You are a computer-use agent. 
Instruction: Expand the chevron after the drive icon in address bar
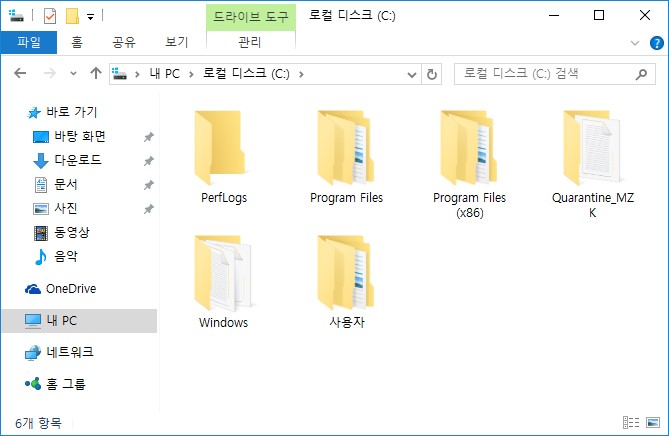click(137, 75)
